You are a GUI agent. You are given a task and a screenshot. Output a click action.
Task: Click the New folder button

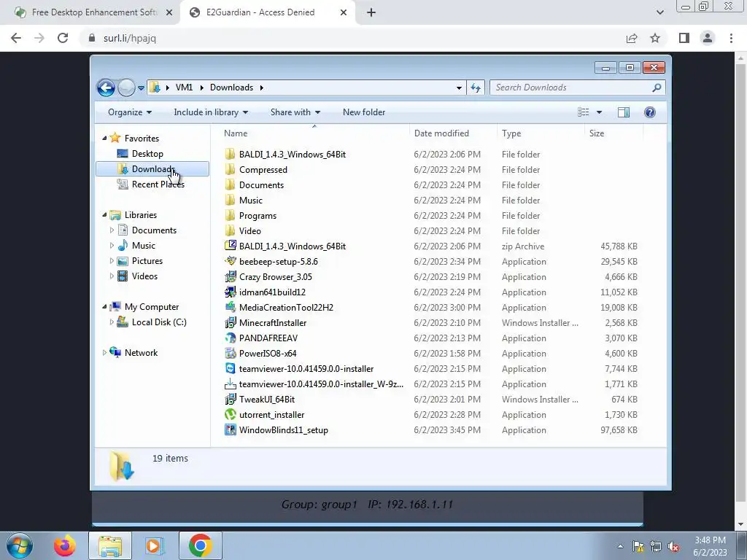point(364,112)
